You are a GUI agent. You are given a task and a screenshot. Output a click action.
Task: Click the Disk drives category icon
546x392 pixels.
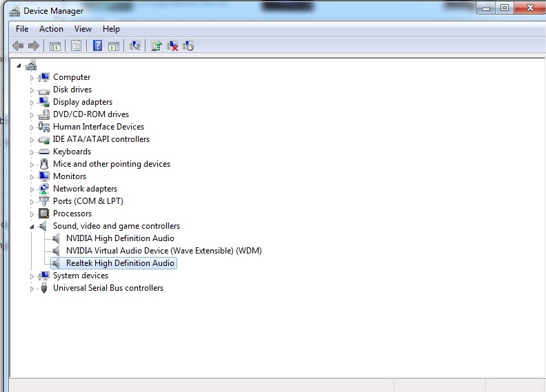44,90
